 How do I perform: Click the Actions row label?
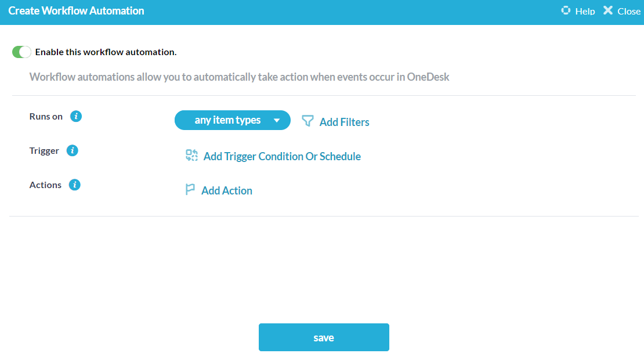coord(45,185)
